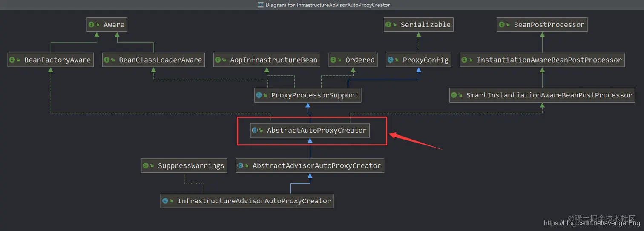644x231 pixels.
Task: Click the title 'Diagram for InfrastructureAdvisorAutoProxyCreator'
Action: point(328,5)
